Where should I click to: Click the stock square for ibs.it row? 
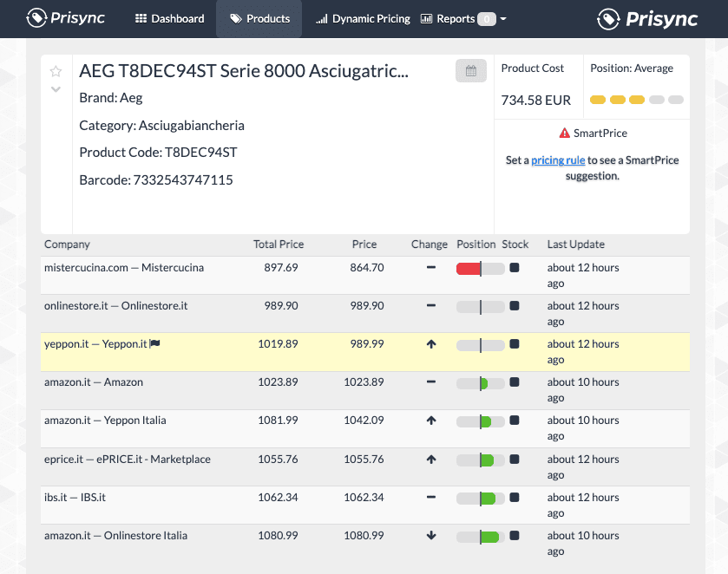tap(515, 498)
